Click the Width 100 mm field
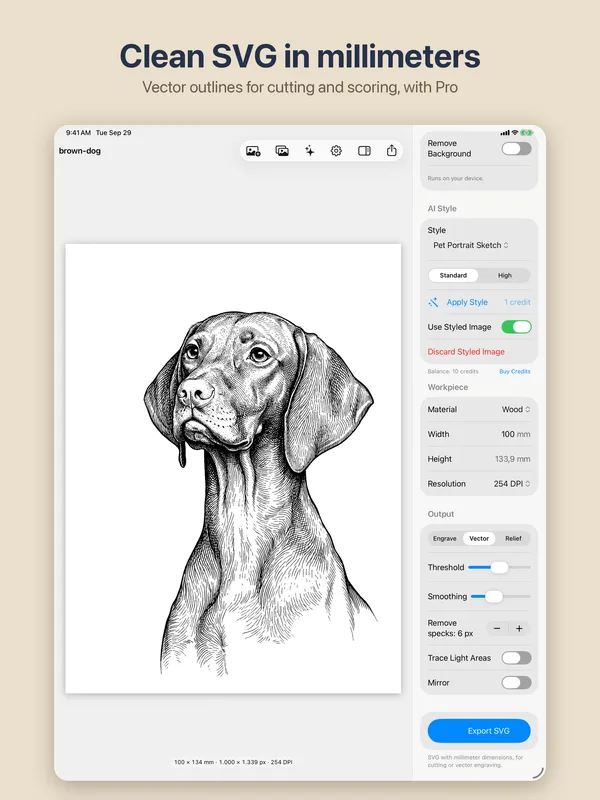The image size is (600, 800). (479, 435)
